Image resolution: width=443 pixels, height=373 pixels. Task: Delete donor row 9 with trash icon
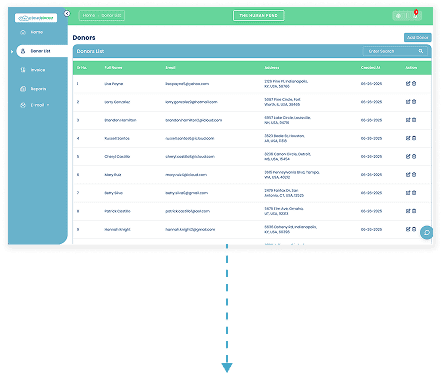(414, 229)
